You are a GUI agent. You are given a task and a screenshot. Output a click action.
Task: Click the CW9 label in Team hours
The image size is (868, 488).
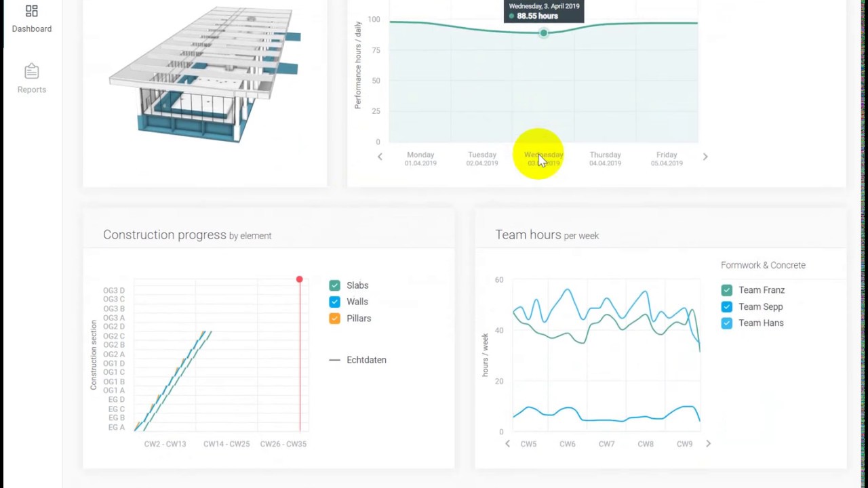point(684,444)
